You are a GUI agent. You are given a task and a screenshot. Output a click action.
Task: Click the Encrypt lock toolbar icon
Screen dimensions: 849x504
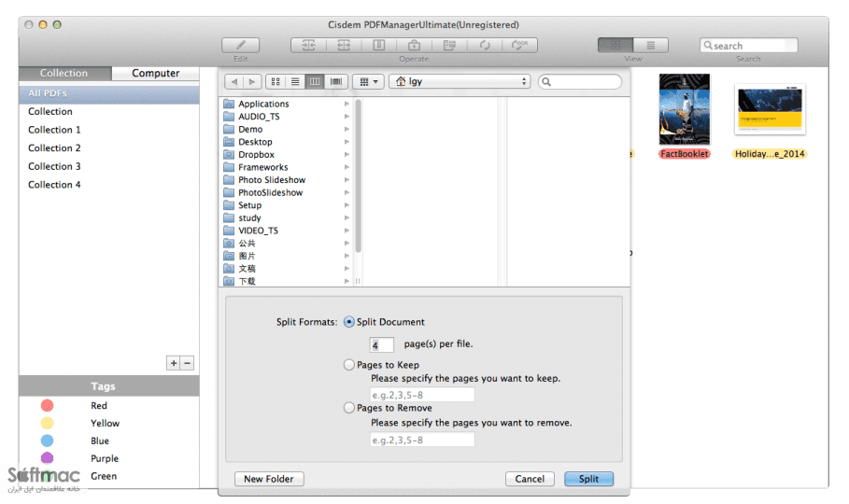414,45
